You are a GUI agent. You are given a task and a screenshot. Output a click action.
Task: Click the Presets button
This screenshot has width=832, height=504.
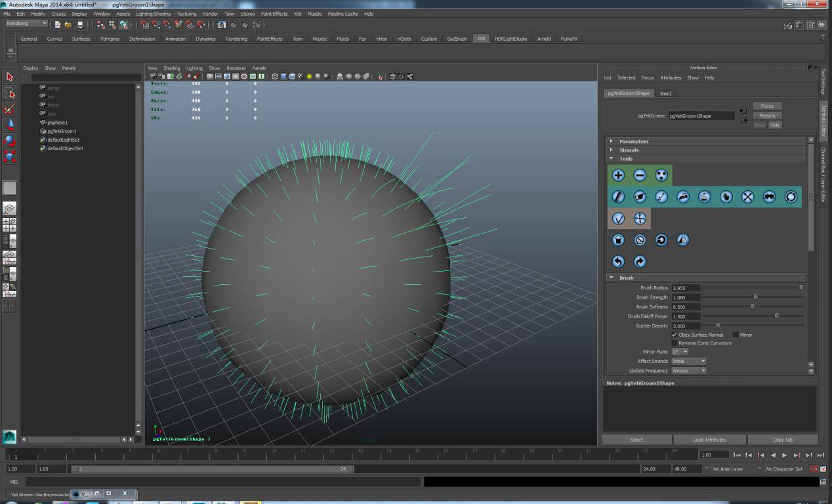767,115
